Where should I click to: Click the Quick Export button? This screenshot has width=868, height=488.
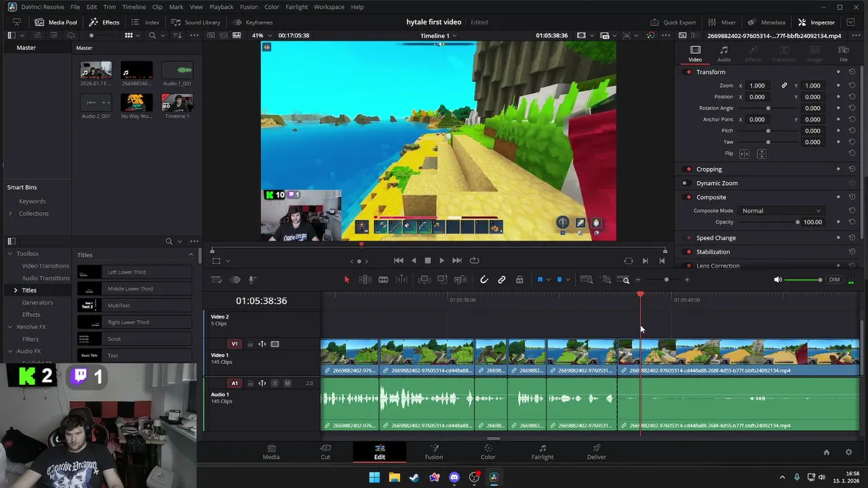pos(672,22)
